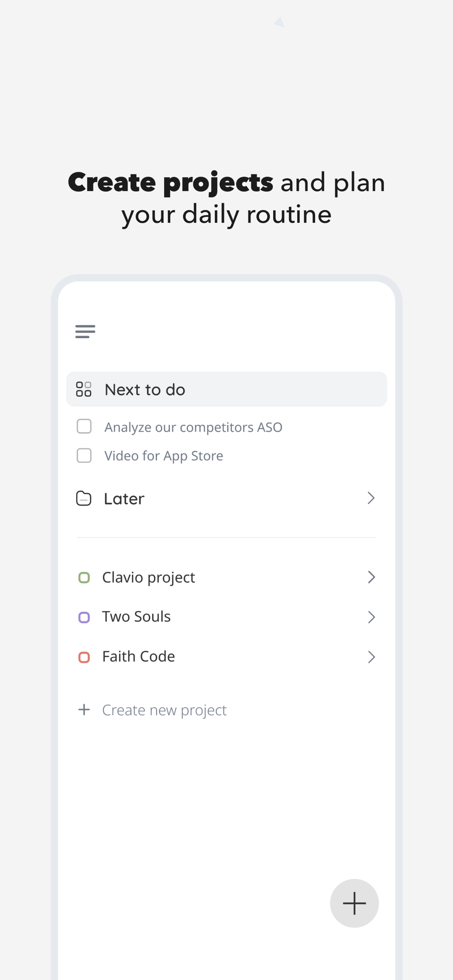Click the Create new project link
The width and height of the screenshot is (453, 980).
tap(164, 710)
